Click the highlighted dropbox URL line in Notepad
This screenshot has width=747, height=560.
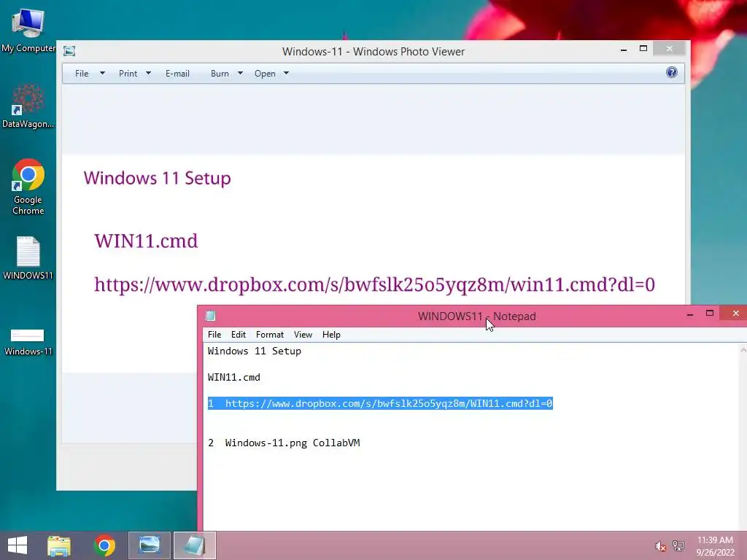coord(380,403)
